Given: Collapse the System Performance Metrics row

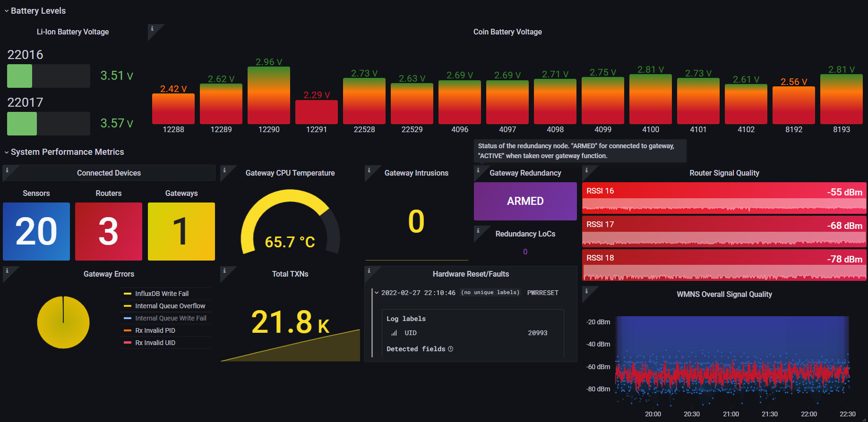Looking at the screenshot, I should pos(7,152).
